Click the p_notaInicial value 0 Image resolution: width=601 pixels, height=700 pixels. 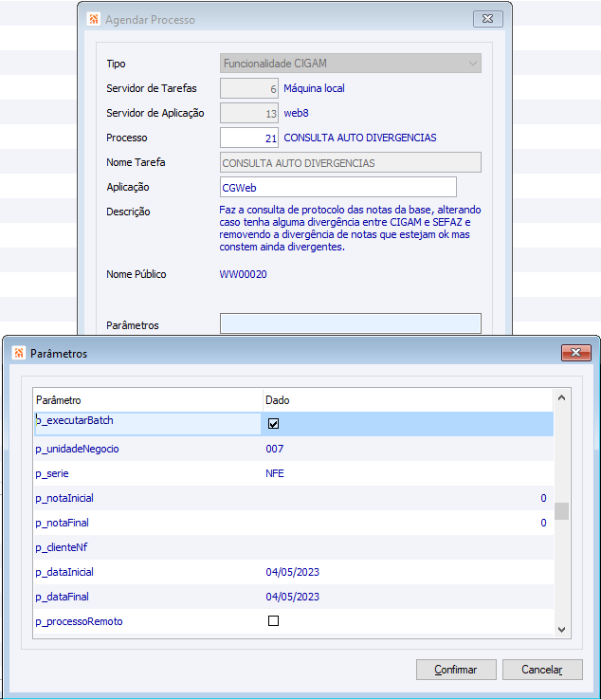tap(543, 498)
